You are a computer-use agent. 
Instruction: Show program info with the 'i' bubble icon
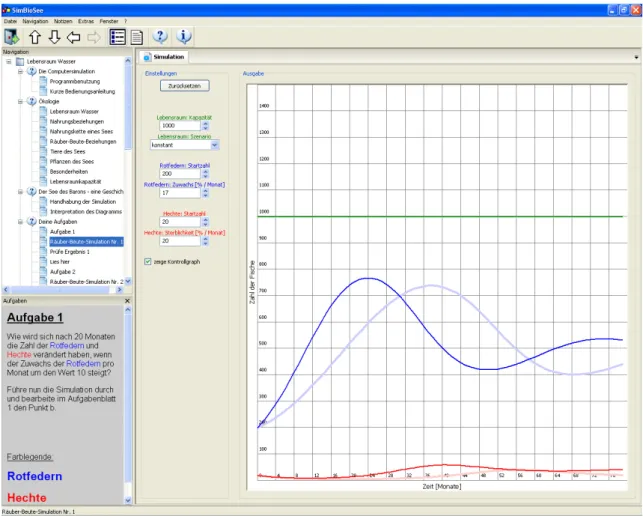click(184, 37)
